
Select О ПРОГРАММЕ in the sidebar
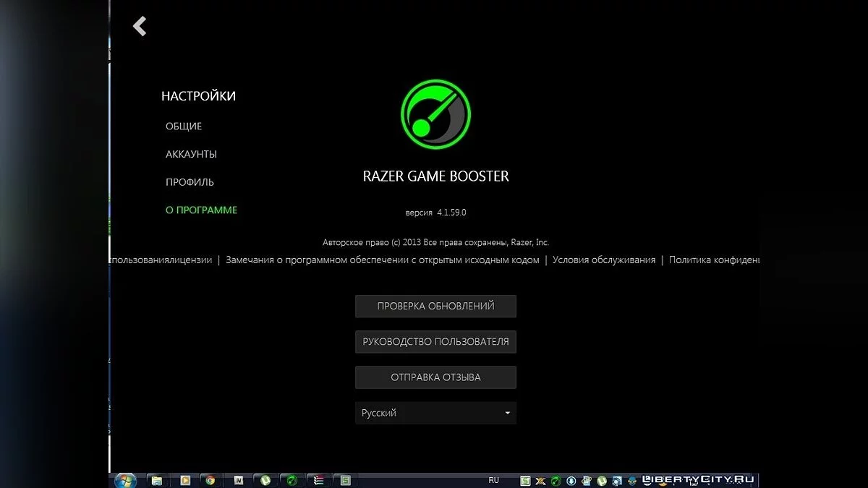[201, 210]
